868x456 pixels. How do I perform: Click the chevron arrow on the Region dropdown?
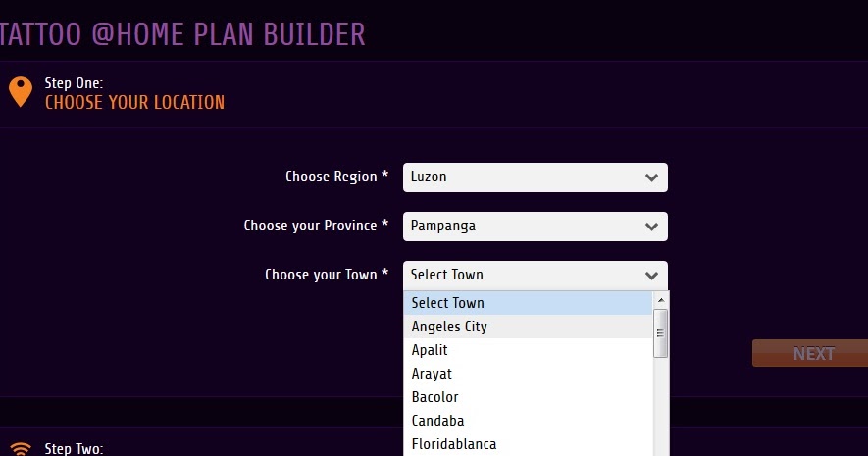coord(651,177)
